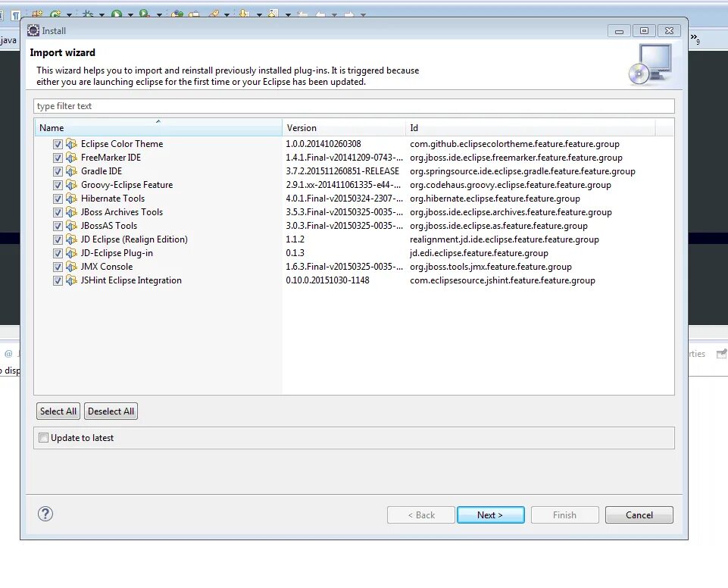Enable the Update to latest checkbox
The image size is (728, 588).
(44, 437)
